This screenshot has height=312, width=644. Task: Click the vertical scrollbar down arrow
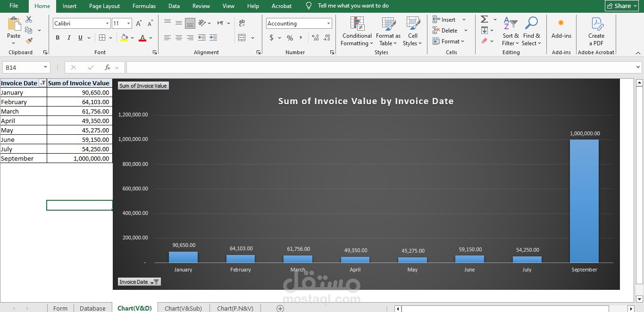click(x=639, y=299)
